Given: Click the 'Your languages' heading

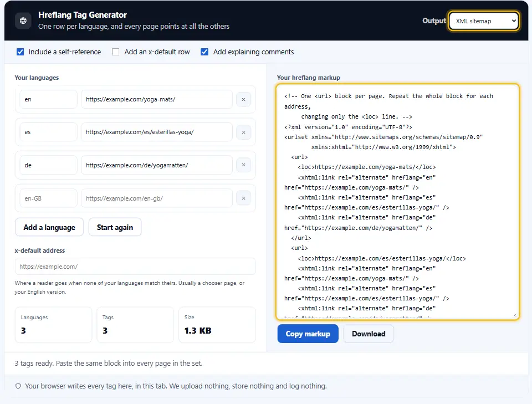Looking at the screenshot, I should pyautogui.click(x=37, y=78).
